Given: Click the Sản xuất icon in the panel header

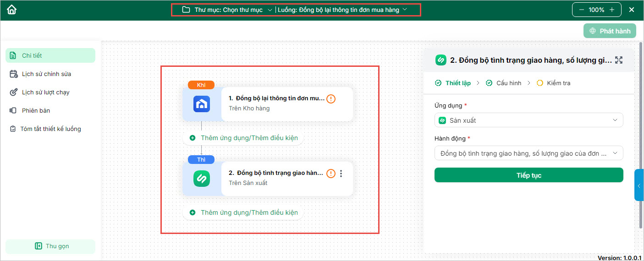Looking at the screenshot, I should [440, 60].
